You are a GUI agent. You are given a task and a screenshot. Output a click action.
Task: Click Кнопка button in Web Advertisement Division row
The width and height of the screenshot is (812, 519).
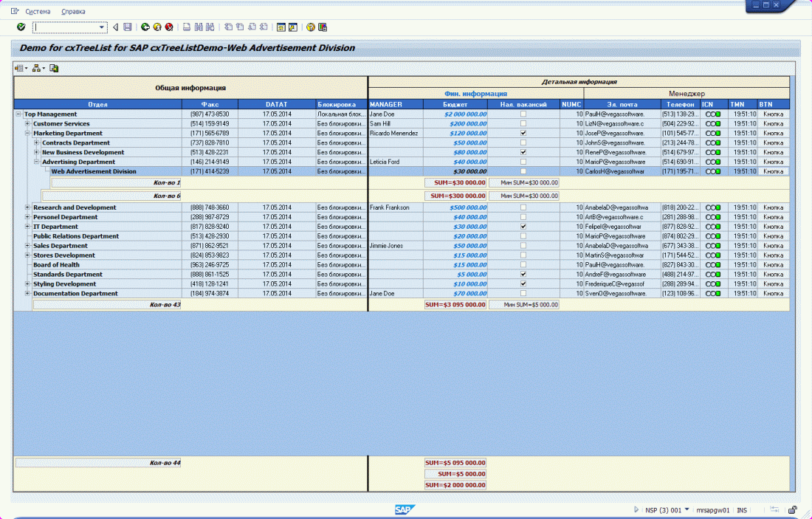[x=774, y=171]
